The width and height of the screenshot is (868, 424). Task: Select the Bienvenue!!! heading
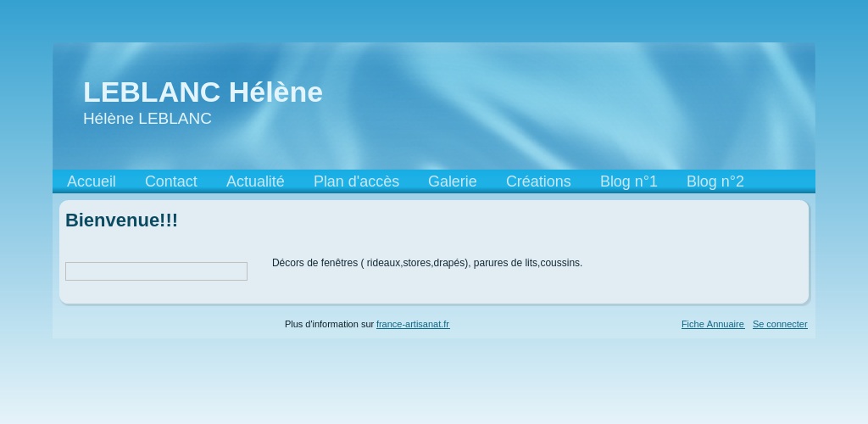tap(122, 220)
